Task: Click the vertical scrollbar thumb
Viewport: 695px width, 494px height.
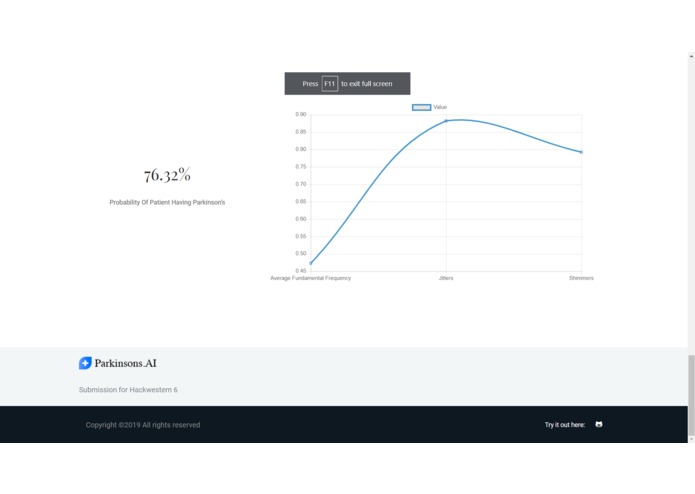Action: click(691, 395)
